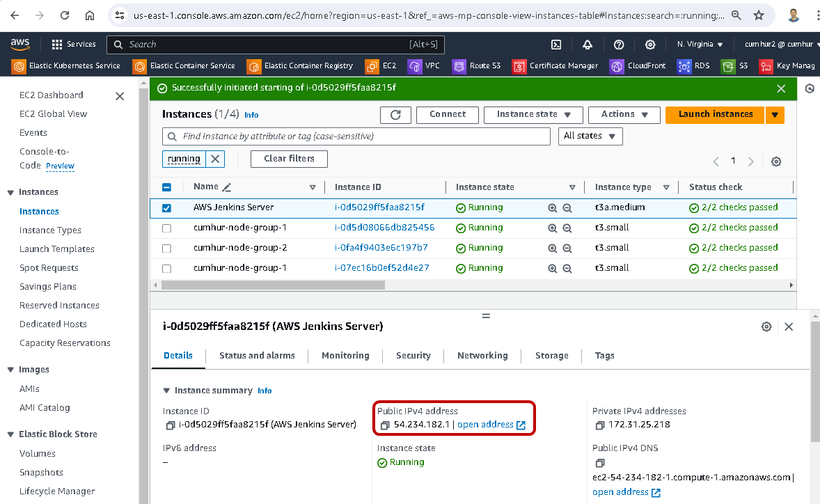The width and height of the screenshot is (820, 504).
Task: Focus the Find instance by attribute field
Action: click(x=356, y=136)
